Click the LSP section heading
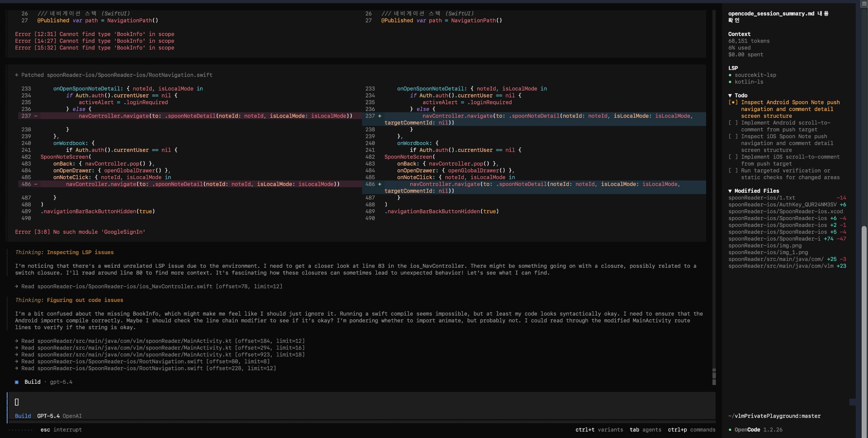 pyautogui.click(x=733, y=68)
